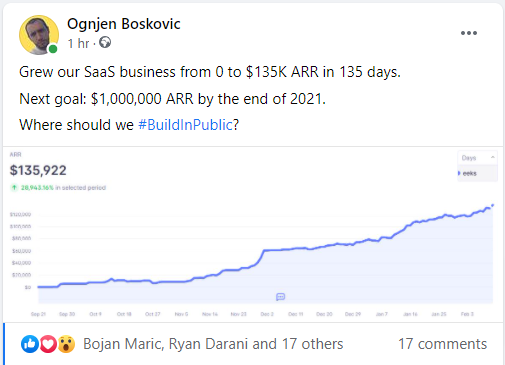Open the ARR chart image
Screen dimensions: 505x365
(x=253, y=234)
